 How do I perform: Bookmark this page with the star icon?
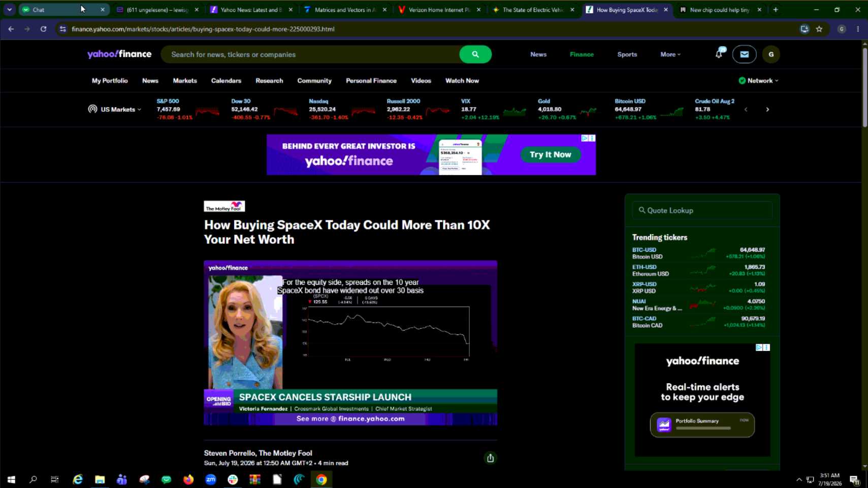819,29
